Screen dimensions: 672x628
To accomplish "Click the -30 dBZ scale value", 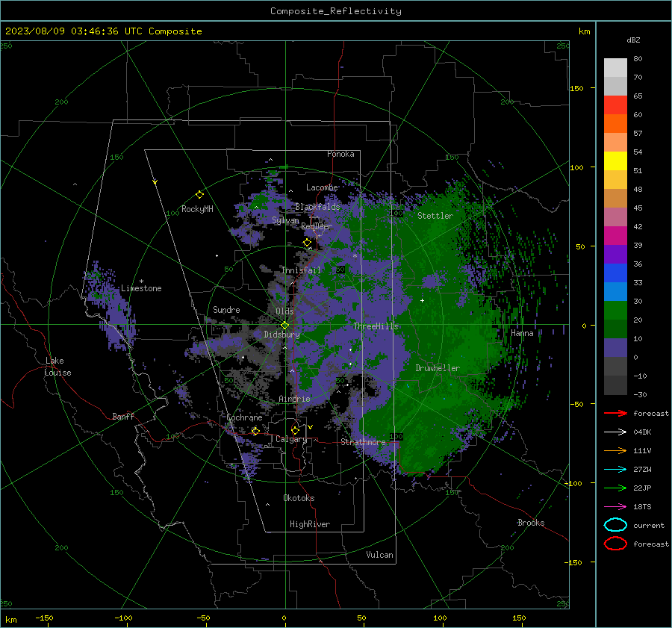I will tap(640, 394).
